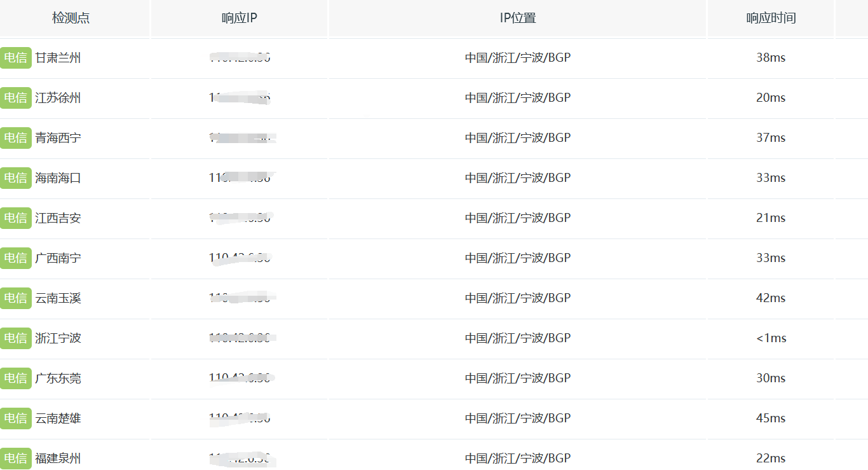This screenshot has width=868, height=470.
Task: Click the blurred response IP for 青海西宁
Action: click(241, 138)
